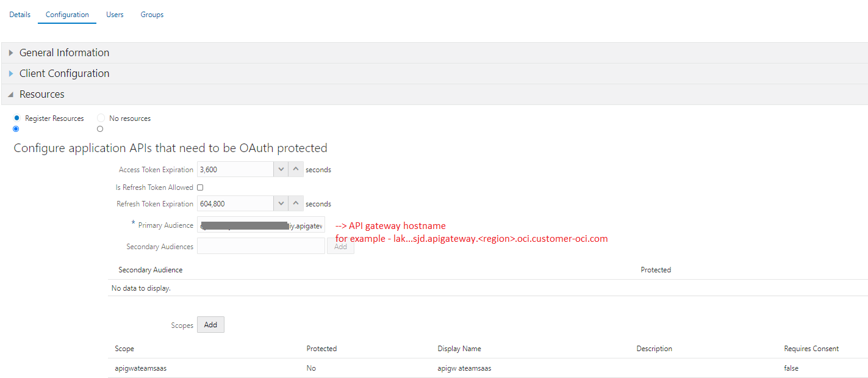Enable the Is Refresh Token Allowed checkbox
868x378 pixels.
coord(199,187)
